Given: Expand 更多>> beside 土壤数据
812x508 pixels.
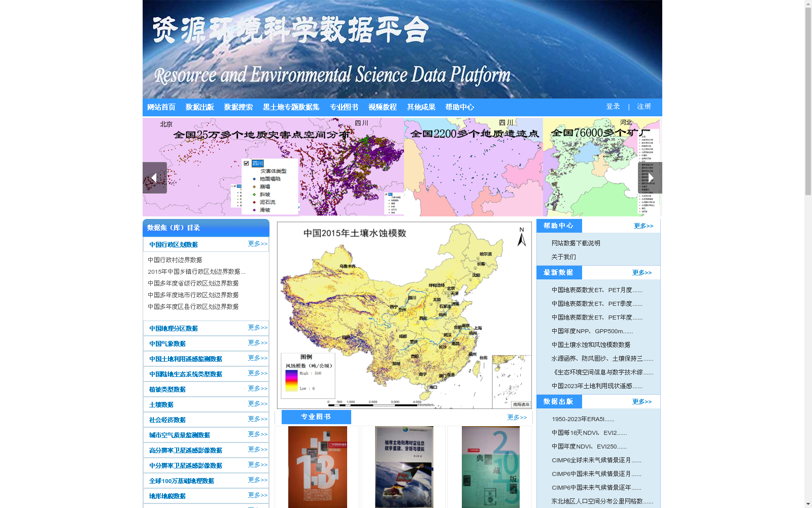Looking at the screenshot, I should point(258,404).
